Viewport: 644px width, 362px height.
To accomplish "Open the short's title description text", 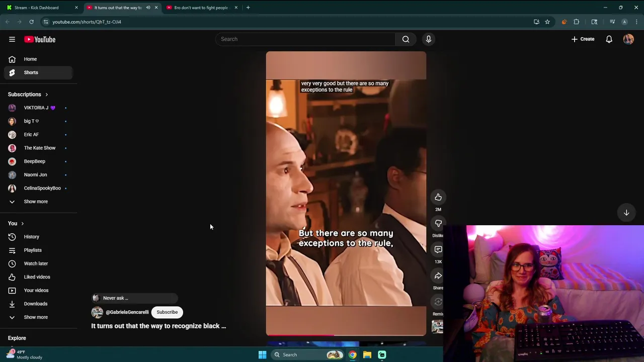I will pos(158,326).
